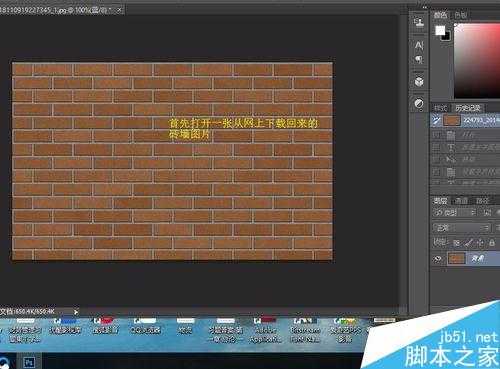Open the Character panel icon
Image resolution: width=500 pixels, height=369 pixels.
[x=419, y=45]
